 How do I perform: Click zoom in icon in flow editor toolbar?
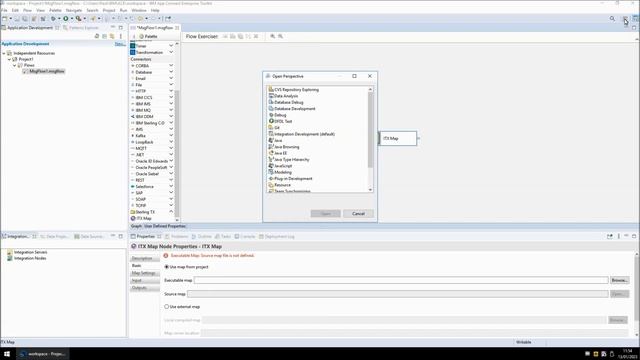(x=273, y=36)
